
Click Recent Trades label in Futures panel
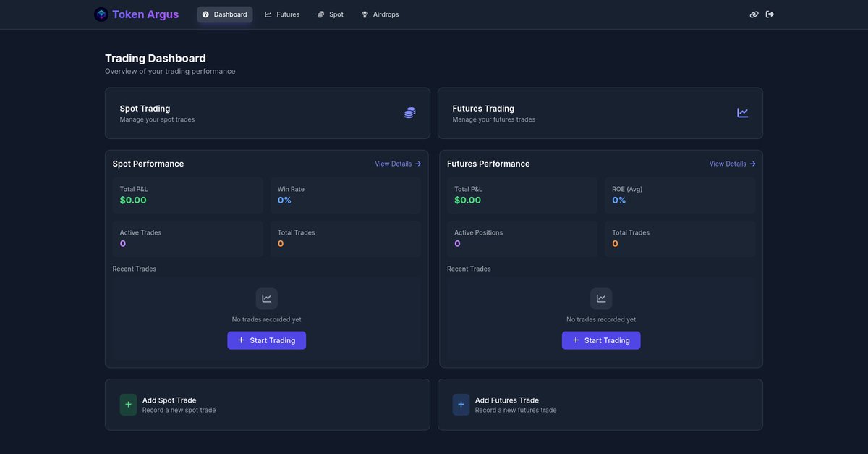click(x=469, y=269)
